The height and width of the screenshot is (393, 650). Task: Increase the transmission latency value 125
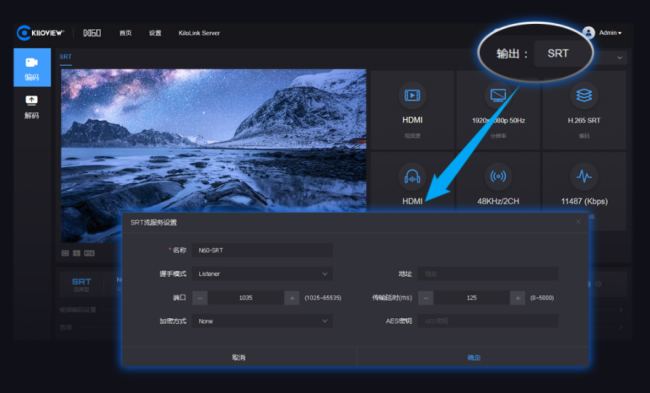[517, 298]
